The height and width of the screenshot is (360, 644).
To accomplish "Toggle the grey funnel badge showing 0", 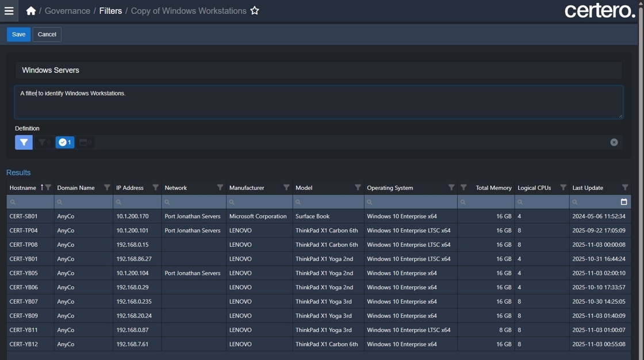I will [44, 142].
